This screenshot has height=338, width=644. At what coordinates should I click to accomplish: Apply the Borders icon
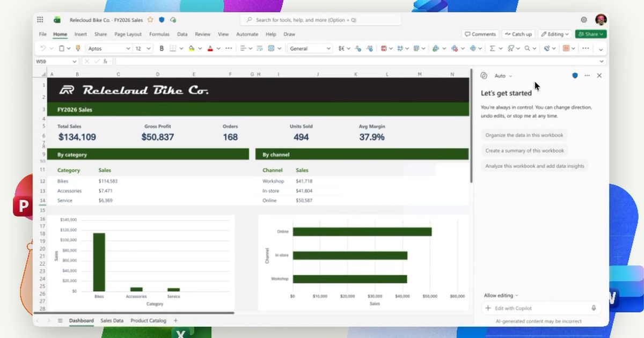pyautogui.click(x=172, y=48)
